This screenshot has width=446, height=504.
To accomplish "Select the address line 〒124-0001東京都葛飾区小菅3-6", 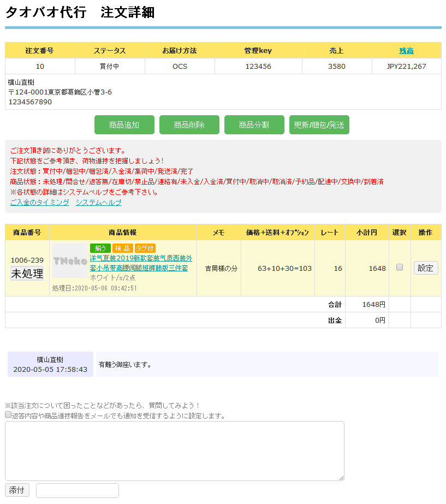I will point(60,92).
